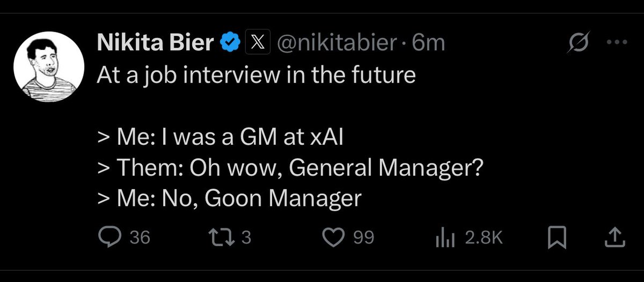The image size is (644, 282).
Task: Like the post with the heart icon
Action: [x=336, y=237]
